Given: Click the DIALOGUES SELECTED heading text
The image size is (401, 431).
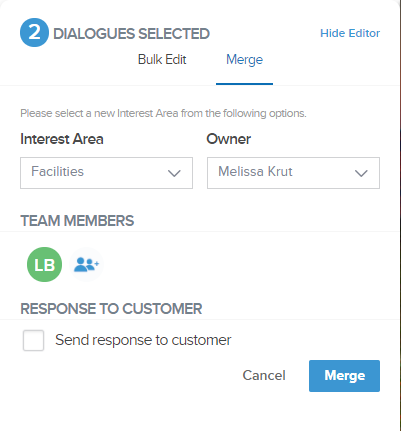Looking at the screenshot, I should (131, 34).
